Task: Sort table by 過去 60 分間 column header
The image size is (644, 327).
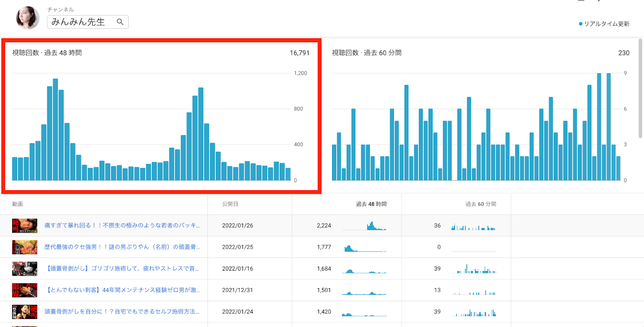Action: click(480, 204)
